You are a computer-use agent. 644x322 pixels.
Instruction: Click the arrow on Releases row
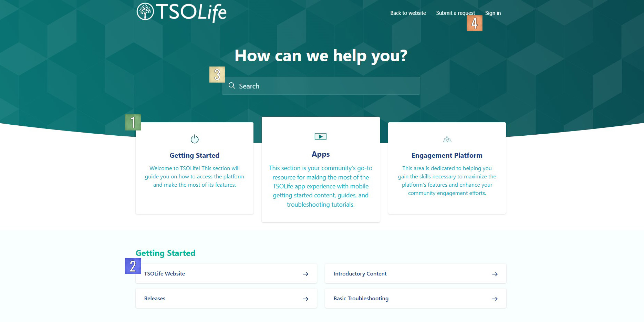(305, 299)
